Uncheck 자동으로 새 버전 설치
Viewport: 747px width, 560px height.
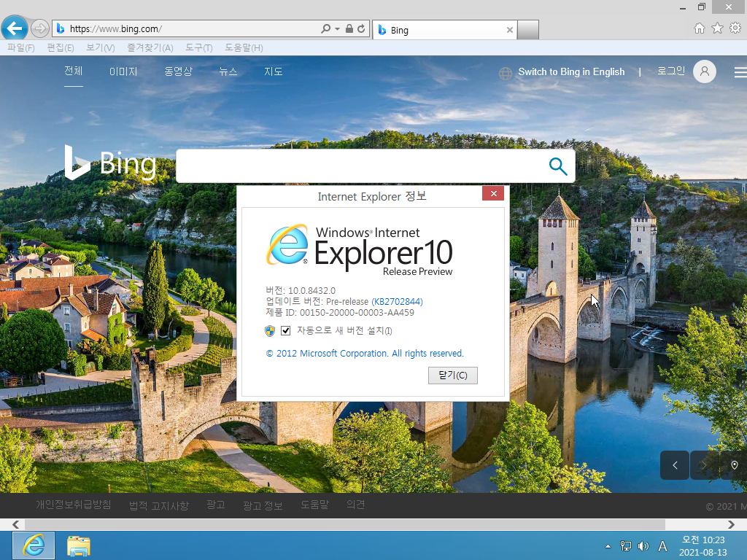click(x=285, y=330)
